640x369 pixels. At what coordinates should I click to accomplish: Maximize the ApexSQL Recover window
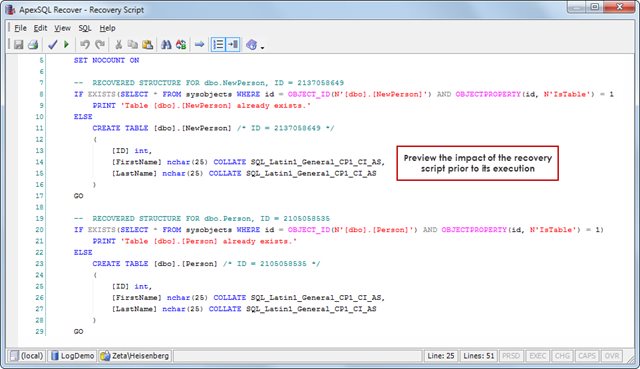click(595, 7)
